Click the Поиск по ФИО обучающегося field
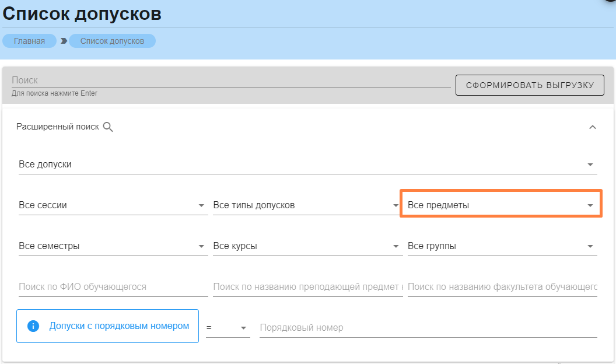This screenshot has width=616, height=364. point(113,287)
